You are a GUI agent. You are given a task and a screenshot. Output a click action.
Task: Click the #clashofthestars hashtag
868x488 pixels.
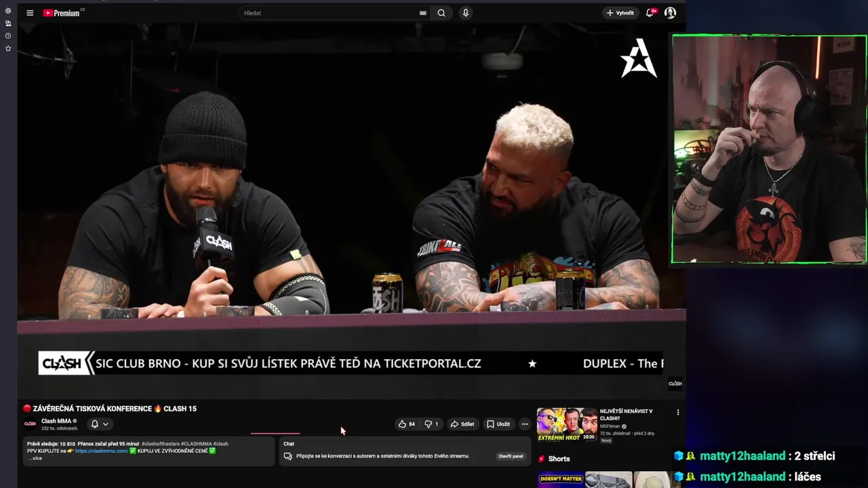coord(160,444)
